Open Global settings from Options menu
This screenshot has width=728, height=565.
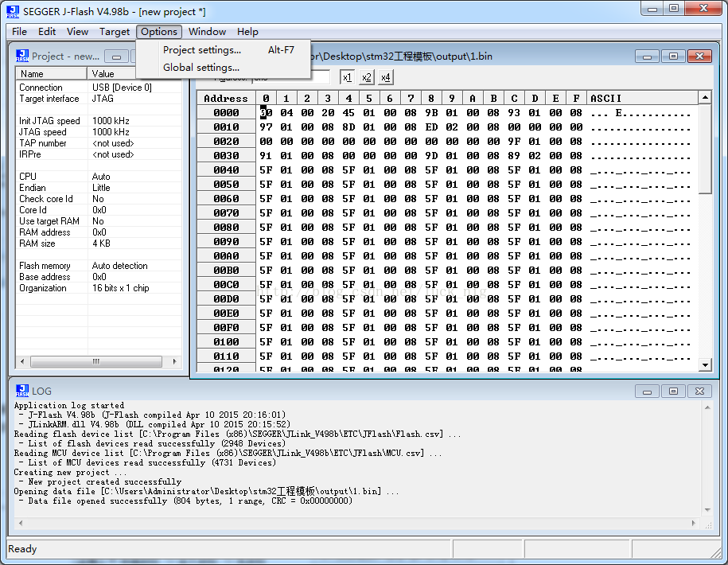(224, 68)
